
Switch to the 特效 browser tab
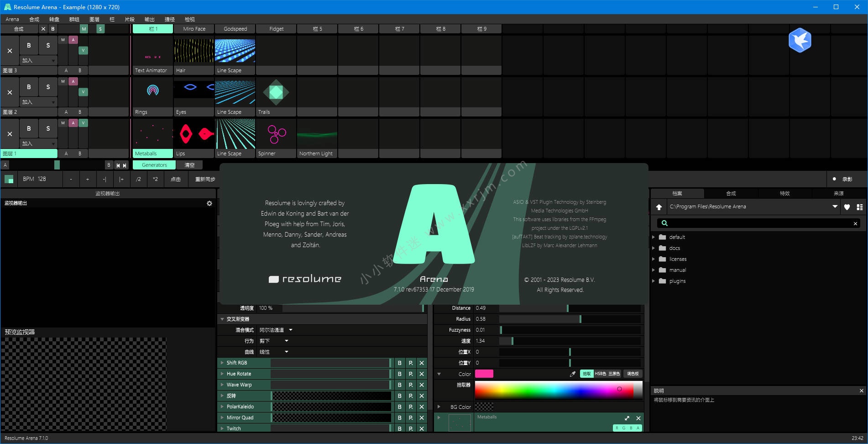(x=785, y=193)
